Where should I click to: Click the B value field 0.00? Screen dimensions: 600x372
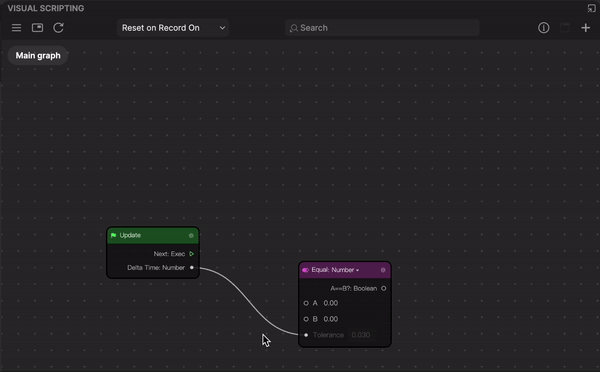click(x=331, y=319)
